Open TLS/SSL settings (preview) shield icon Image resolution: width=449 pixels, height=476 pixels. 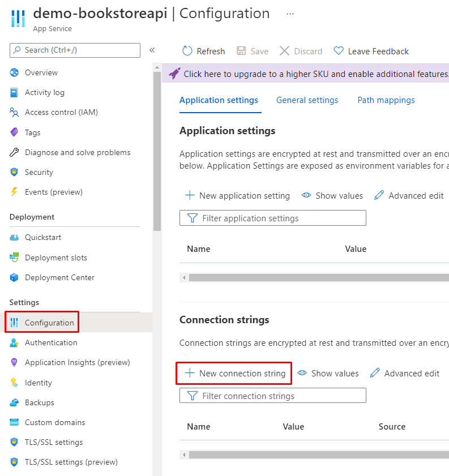click(x=14, y=462)
